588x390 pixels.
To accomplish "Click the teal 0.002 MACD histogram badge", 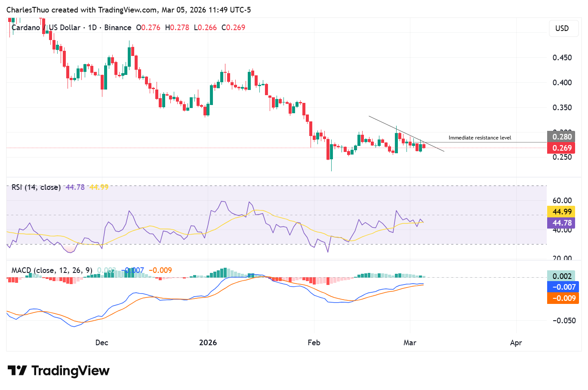I will pyautogui.click(x=563, y=276).
